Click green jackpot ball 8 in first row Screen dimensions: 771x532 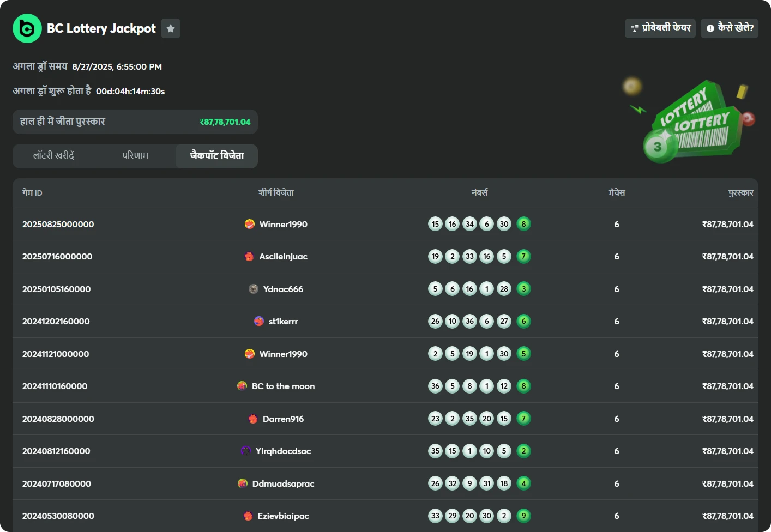click(x=523, y=224)
